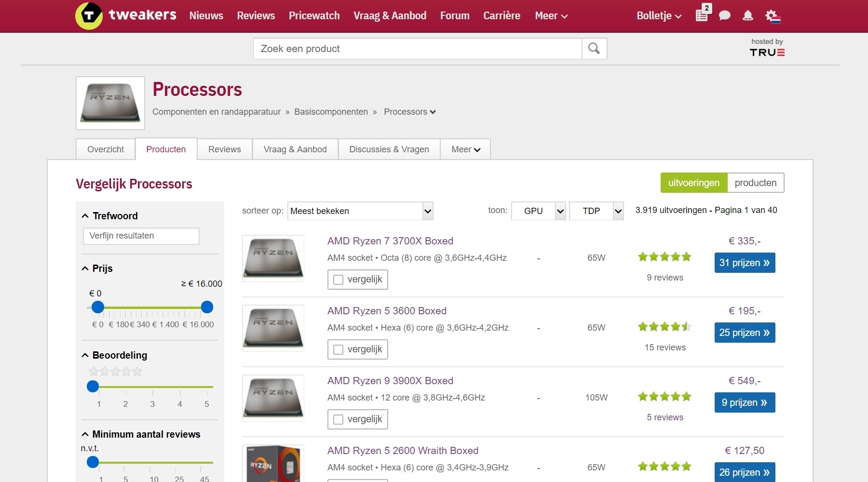Screen dimensions: 868x482
Task: Open AMD Ryzen 7 3700X Boxed link
Action: point(390,241)
